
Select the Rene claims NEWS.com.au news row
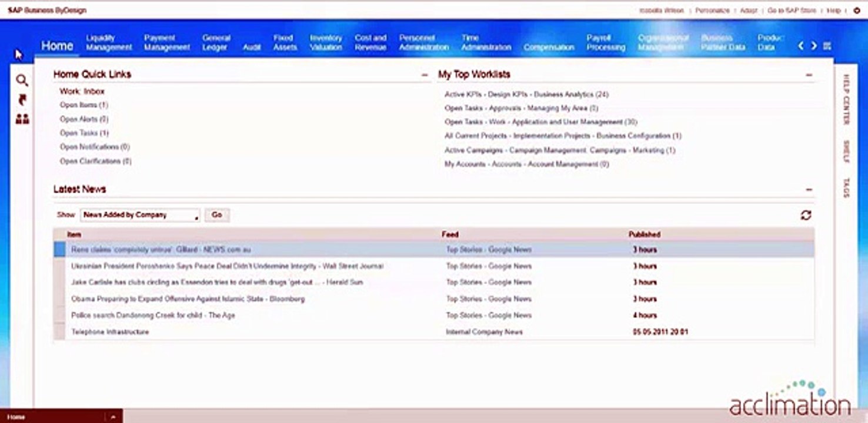tap(434, 250)
